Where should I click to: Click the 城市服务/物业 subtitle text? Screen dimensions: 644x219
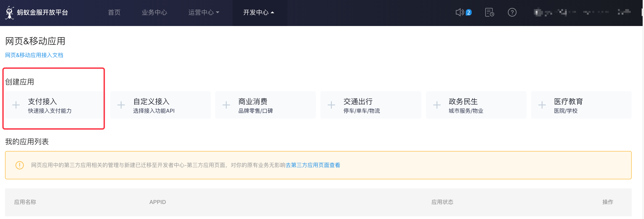coord(466,111)
